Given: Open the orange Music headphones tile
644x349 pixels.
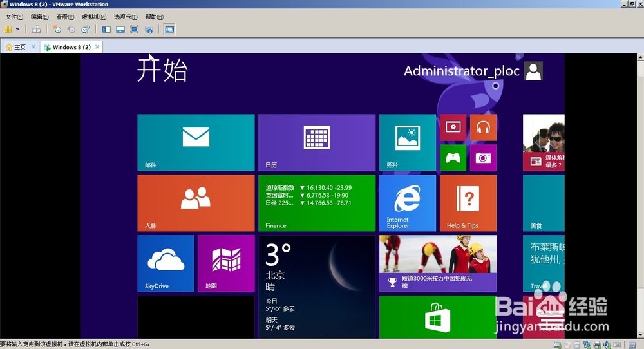Looking at the screenshot, I should point(484,127).
